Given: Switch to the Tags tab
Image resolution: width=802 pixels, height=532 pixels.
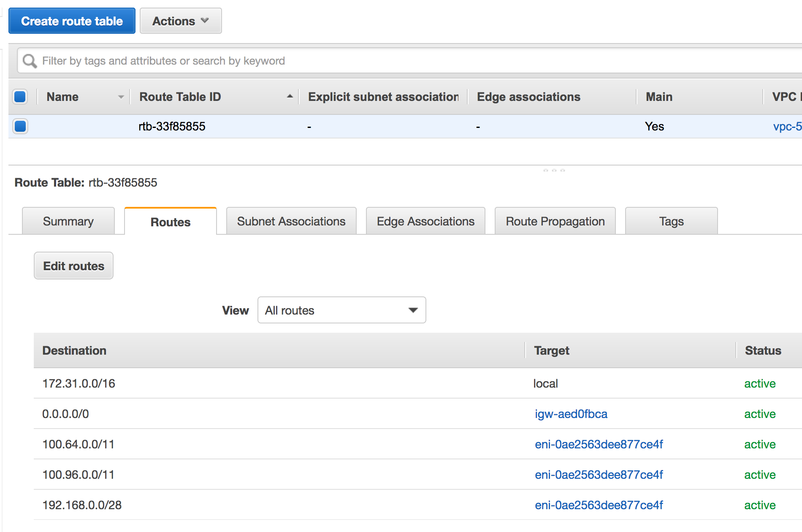Looking at the screenshot, I should (x=671, y=221).
